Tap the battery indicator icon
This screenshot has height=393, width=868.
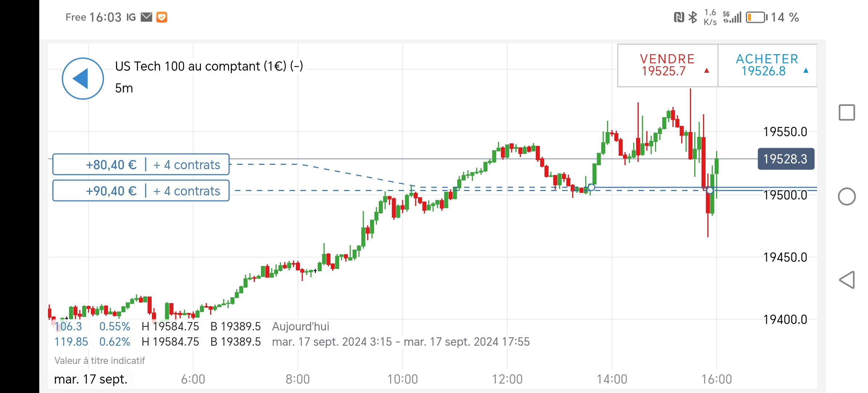[x=756, y=17]
